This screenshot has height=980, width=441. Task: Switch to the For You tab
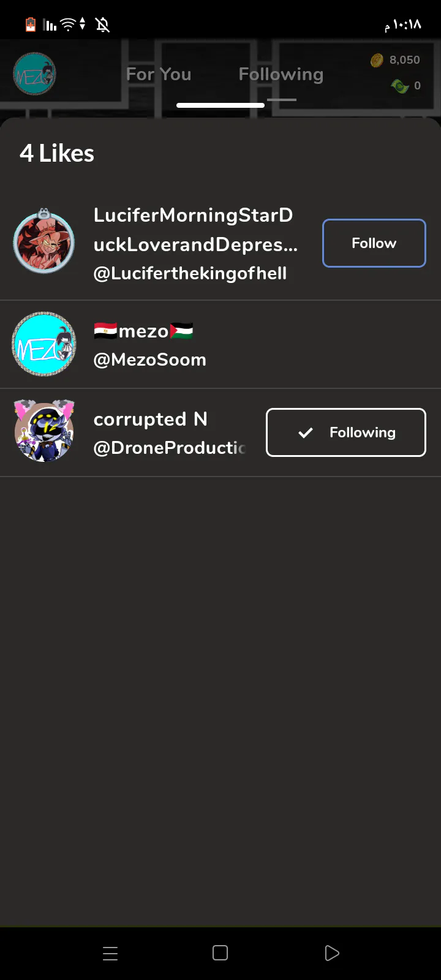pos(159,74)
